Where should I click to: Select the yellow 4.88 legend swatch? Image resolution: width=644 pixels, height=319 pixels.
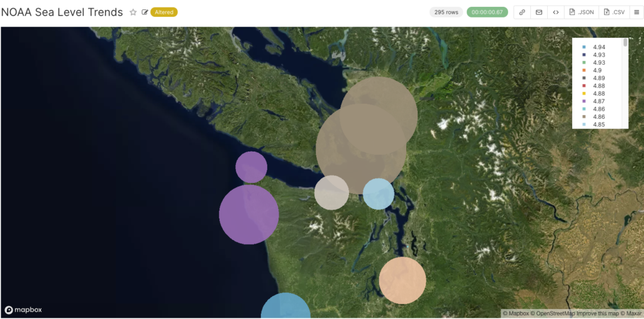click(x=584, y=93)
